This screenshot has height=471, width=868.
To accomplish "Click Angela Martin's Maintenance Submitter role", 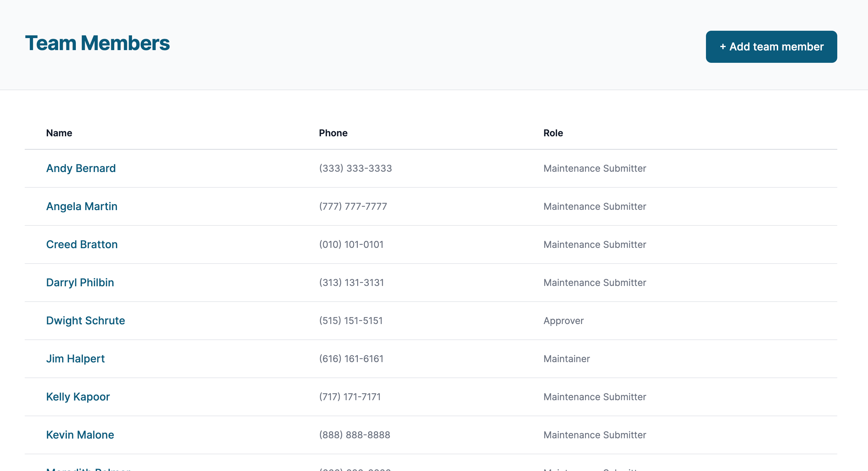I will click(595, 206).
